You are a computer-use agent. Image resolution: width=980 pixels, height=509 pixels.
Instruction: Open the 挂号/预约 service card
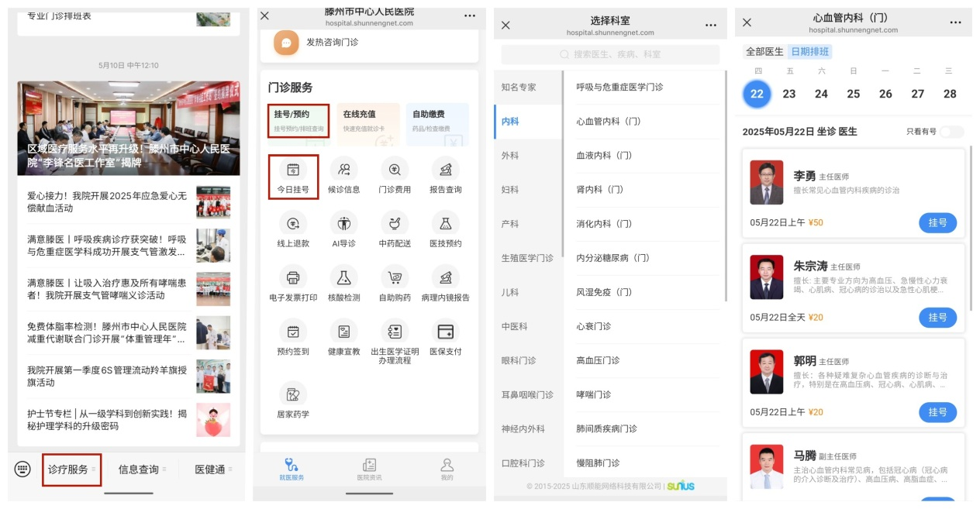(299, 121)
